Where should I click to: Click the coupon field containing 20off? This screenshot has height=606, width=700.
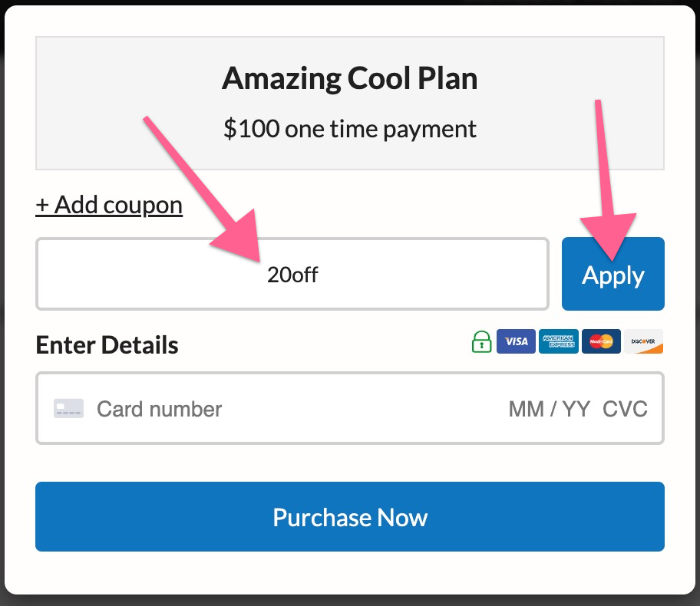[x=292, y=274]
